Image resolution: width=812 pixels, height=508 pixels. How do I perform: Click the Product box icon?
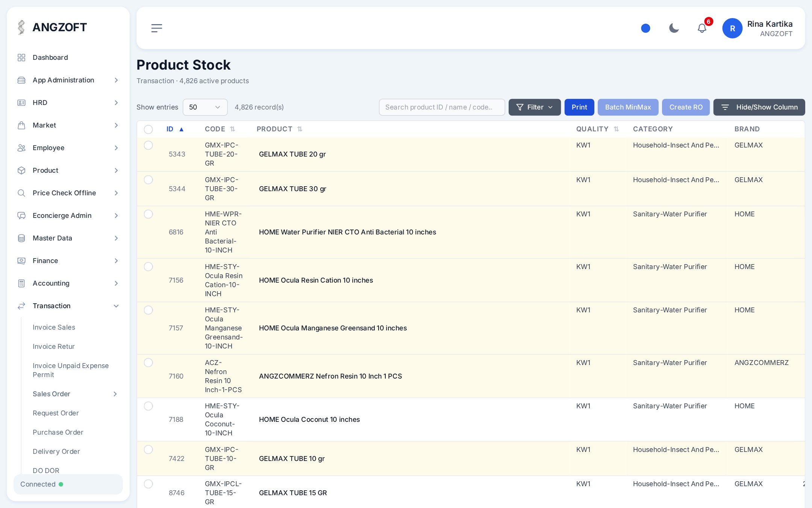pyautogui.click(x=21, y=170)
